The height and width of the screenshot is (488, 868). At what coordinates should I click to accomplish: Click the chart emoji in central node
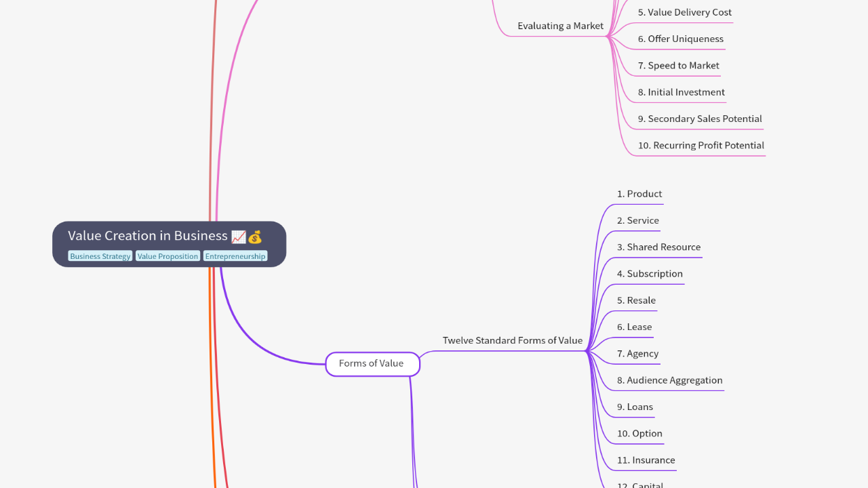point(238,237)
